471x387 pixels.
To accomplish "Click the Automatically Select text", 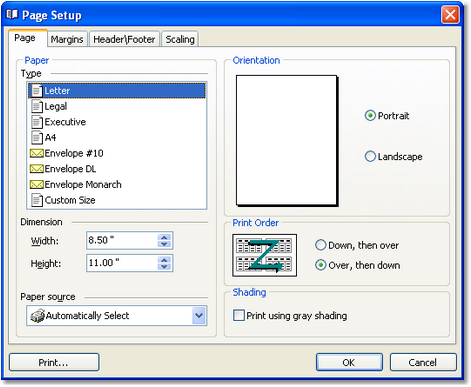I will coord(87,316).
